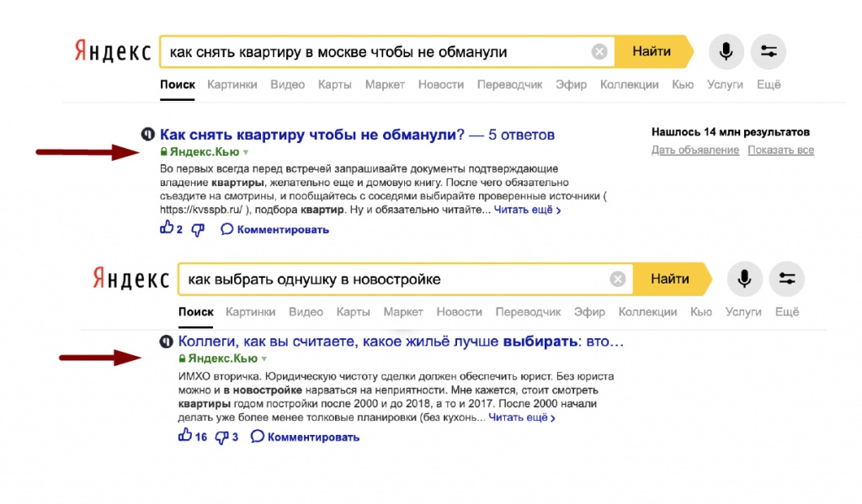Open Кью tab in the lower search
Viewport: 862px width, 504px height.
701,311
